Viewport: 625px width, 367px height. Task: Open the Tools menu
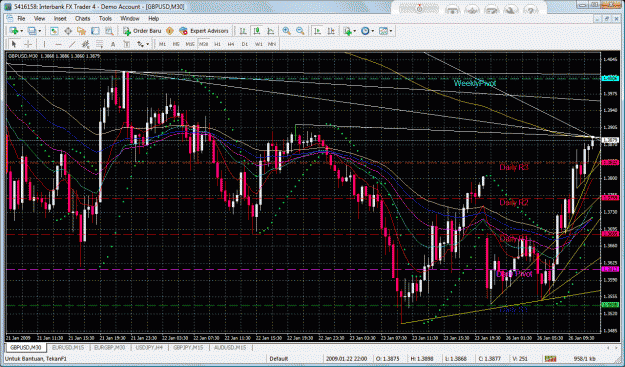(105, 18)
